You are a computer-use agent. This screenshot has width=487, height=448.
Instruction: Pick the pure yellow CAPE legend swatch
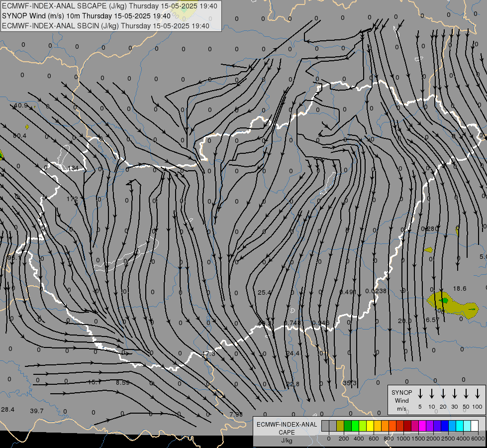coord(370,426)
